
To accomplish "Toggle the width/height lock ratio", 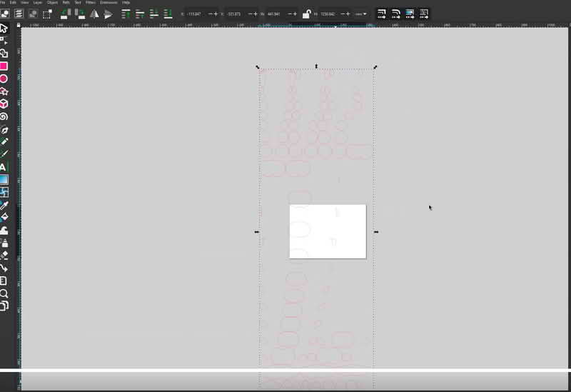I will [307, 14].
